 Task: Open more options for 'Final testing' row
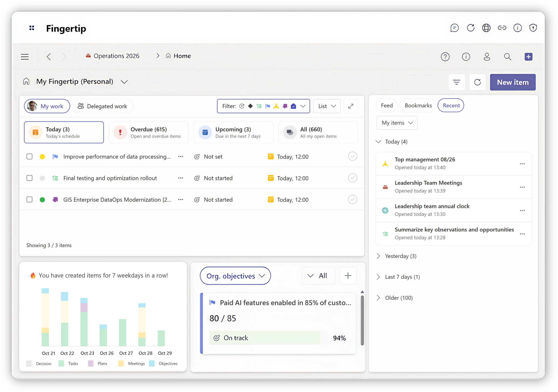180,178
